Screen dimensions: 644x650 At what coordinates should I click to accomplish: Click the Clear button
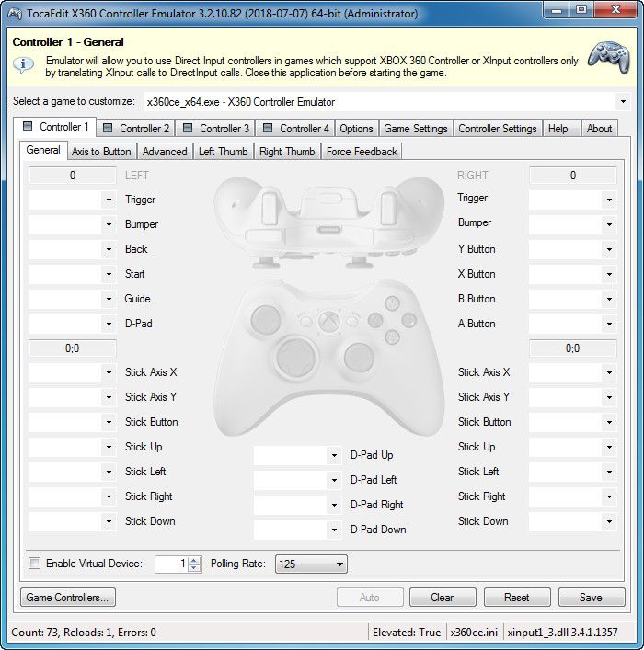point(443,598)
